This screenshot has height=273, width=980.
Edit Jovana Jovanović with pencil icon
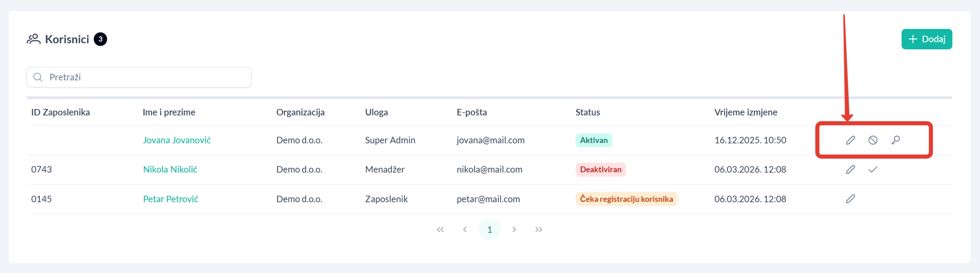(x=850, y=140)
